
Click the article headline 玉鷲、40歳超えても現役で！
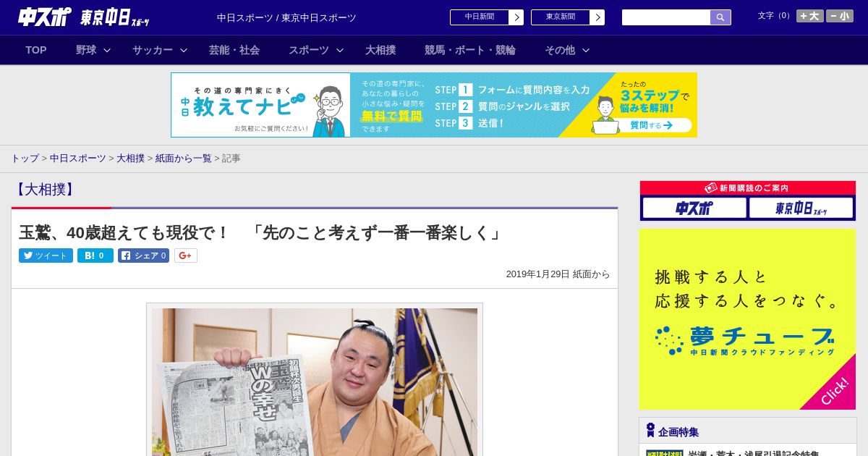pyautogui.click(x=261, y=232)
